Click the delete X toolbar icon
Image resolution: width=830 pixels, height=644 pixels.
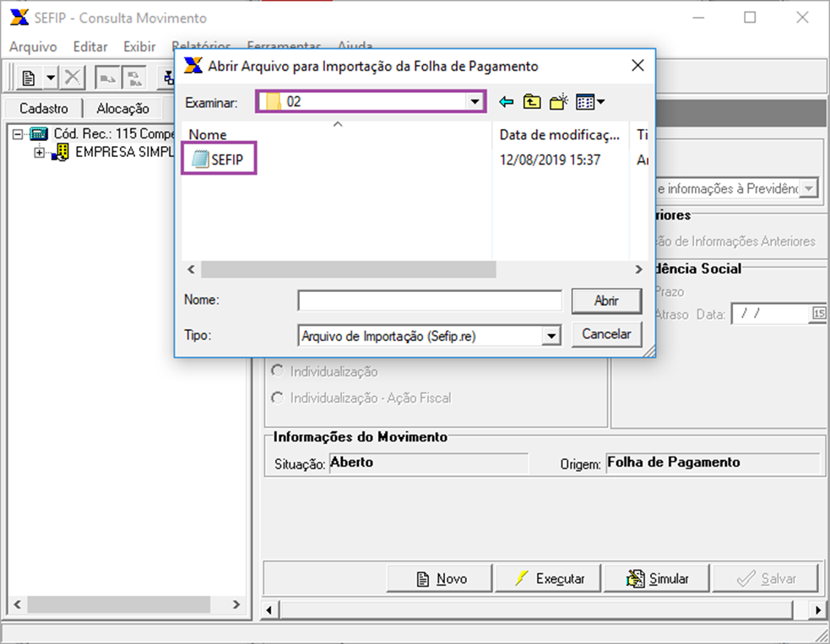(73, 78)
